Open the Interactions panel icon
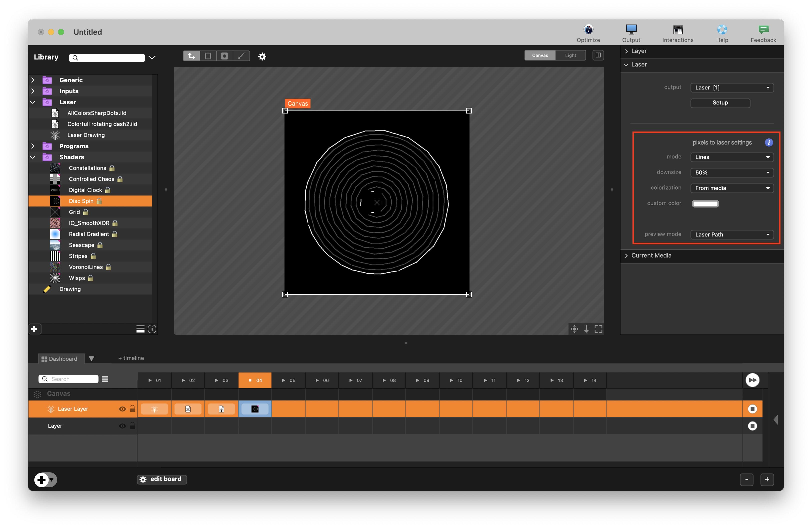Viewport: 812px width, 528px height. click(677, 30)
